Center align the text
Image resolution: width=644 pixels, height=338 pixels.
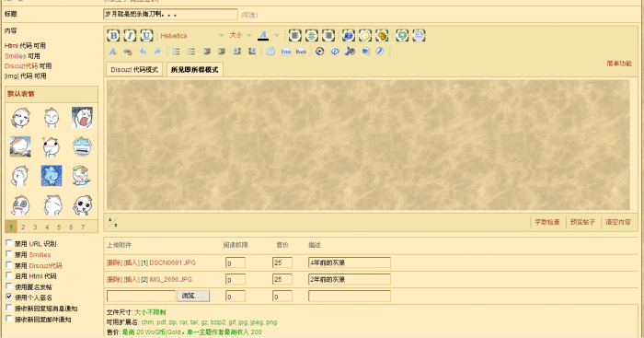[x=311, y=35]
